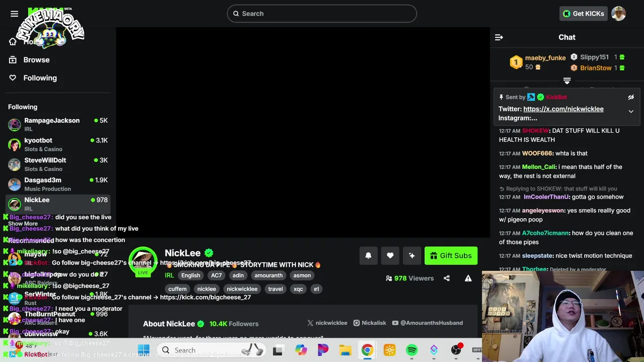Open kyootbot's channel
This screenshot has width=644, height=362.
coord(58,144)
